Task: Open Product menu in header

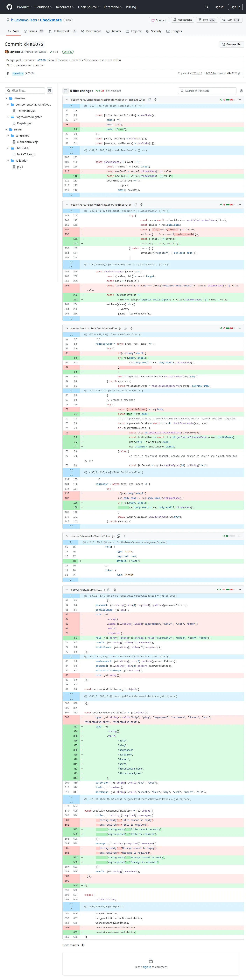Action: coord(24,7)
